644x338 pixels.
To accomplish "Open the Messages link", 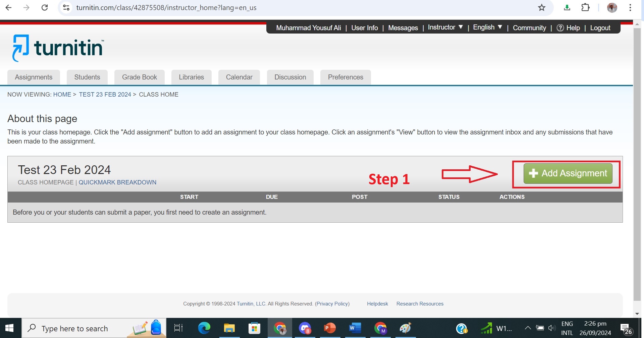I will tap(403, 28).
